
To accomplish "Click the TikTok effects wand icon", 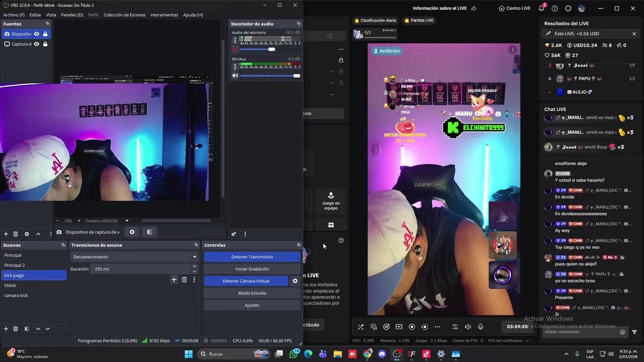I will point(361,327).
